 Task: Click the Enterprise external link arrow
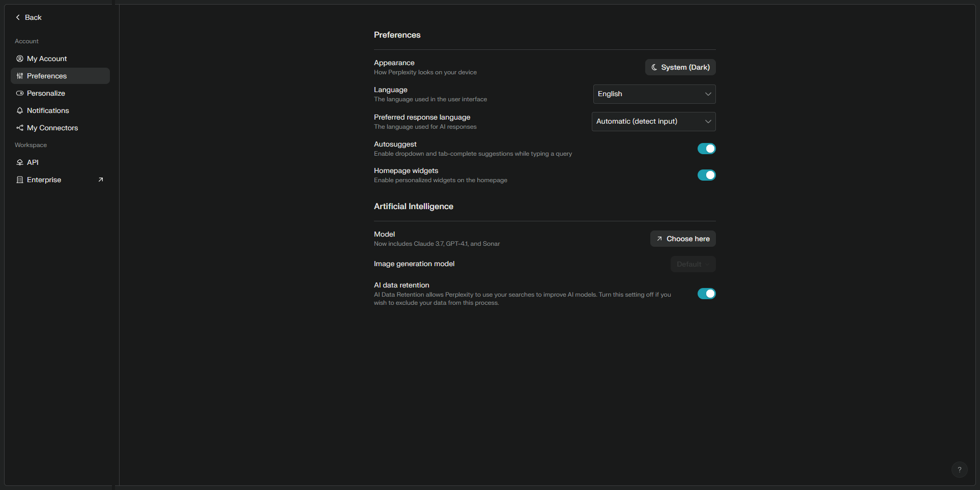point(101,180)
